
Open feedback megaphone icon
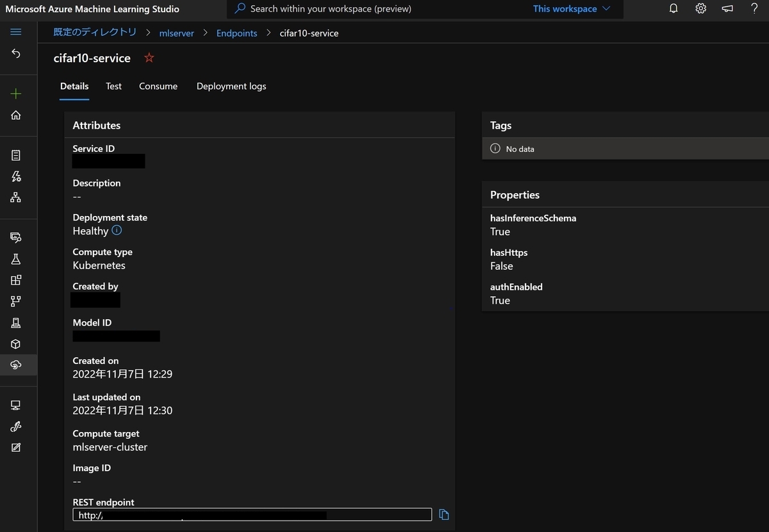(727, 9)
